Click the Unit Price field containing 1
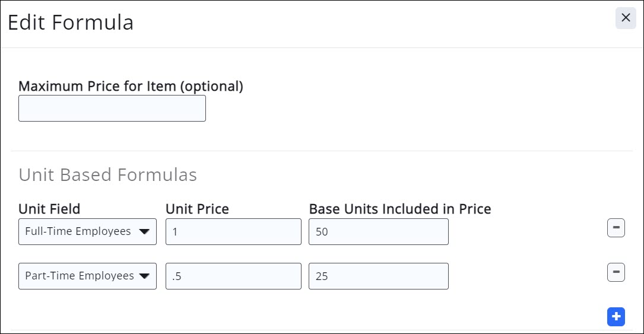This screenshot has height=334, width=644. [233, 232]
